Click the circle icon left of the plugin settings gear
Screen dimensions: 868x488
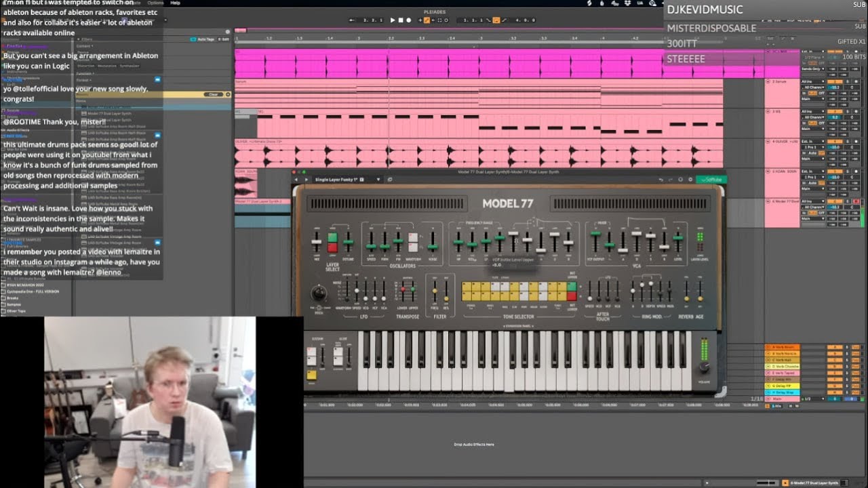pos(680,180)
